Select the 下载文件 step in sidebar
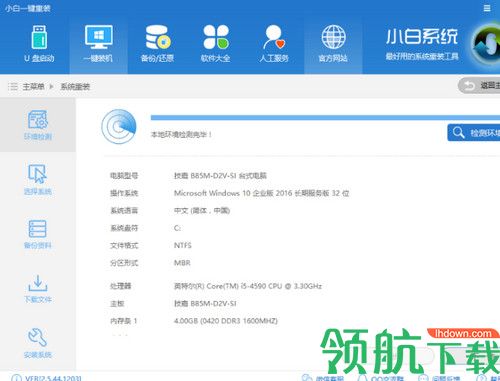The width and height of the screenshot is (500, 381). (38, 289)
